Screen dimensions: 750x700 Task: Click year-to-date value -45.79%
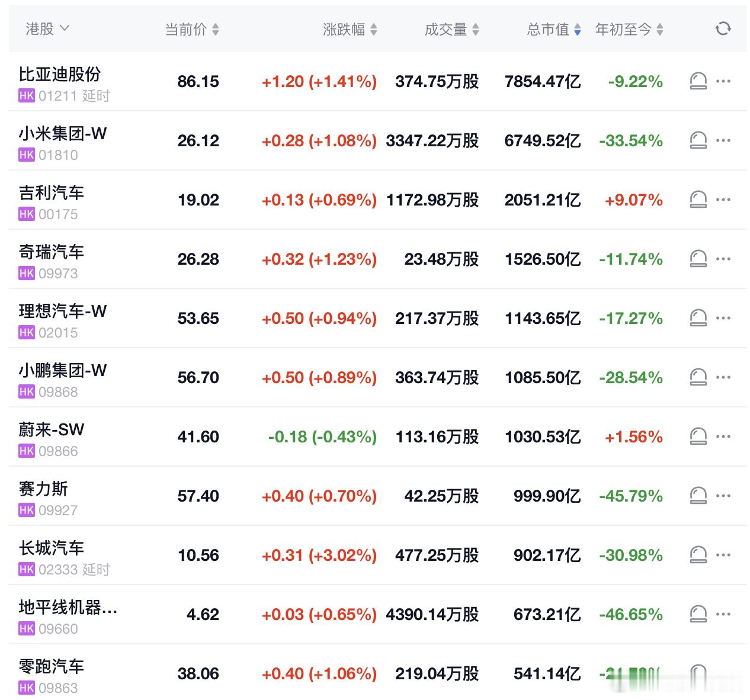click(x=630, y=496)
